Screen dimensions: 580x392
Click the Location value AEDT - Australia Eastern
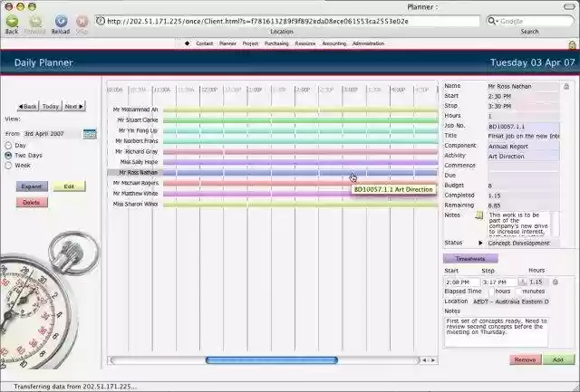[511, 301]
